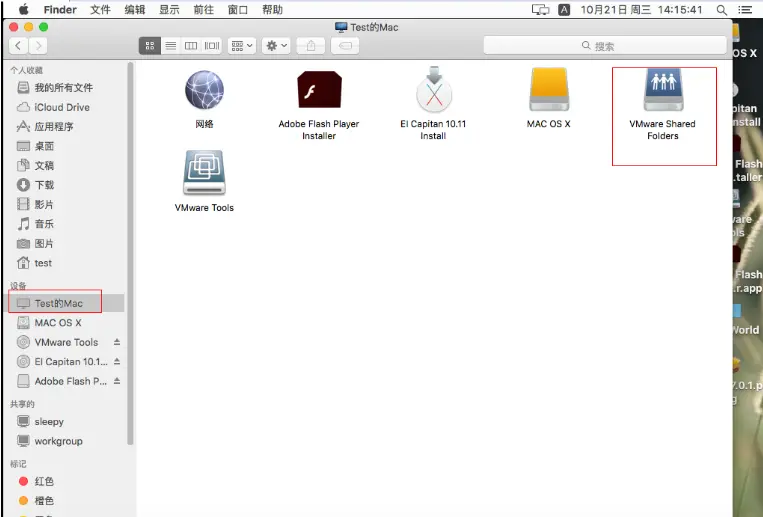Viewport: 763px width, 517px height.
Task: Eject Adobe Flash P... from the sidebar
Action: click(x=117, y=381)
